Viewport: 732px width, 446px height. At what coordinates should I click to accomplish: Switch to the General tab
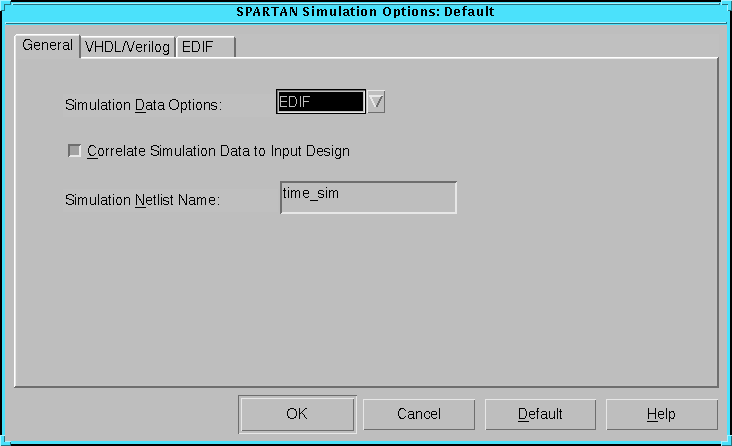pos(47,46)
